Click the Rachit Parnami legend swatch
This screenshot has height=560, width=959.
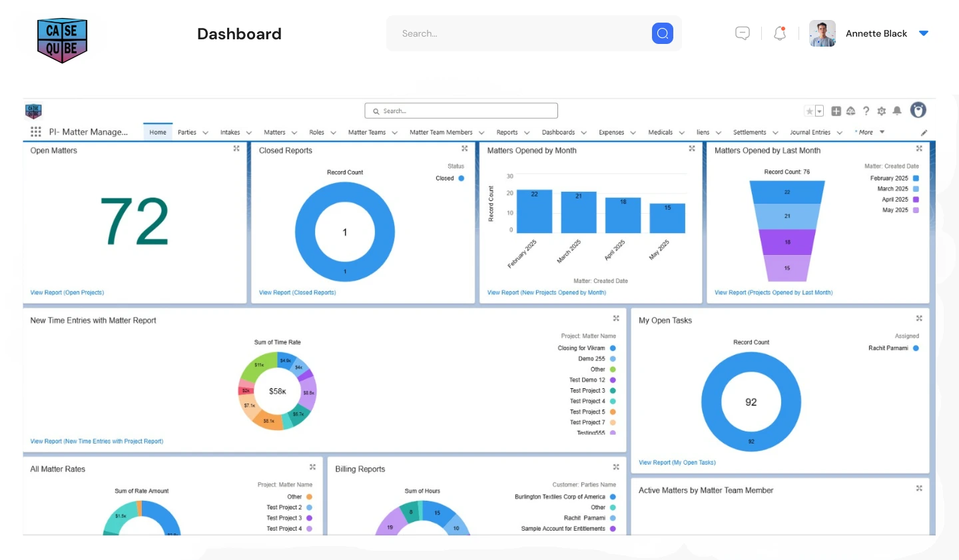916,348
